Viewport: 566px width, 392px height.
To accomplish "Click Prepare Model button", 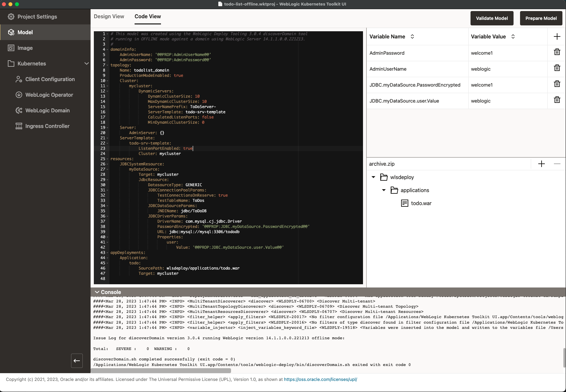I will click(541, 18).
